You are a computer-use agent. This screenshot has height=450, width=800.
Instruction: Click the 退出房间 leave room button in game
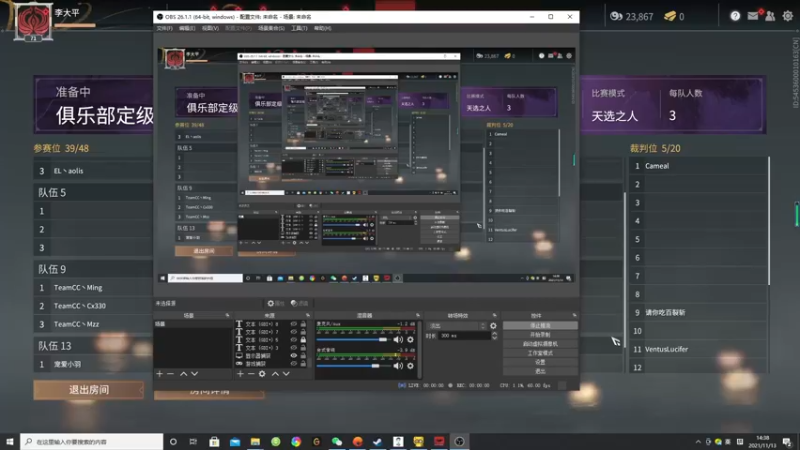(x=89, y=390)
